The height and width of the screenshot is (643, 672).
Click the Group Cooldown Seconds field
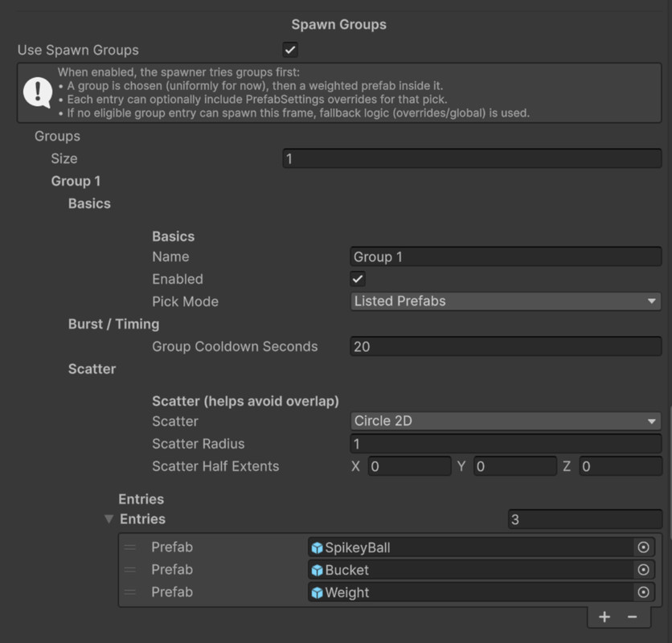[x=506, y=346]
